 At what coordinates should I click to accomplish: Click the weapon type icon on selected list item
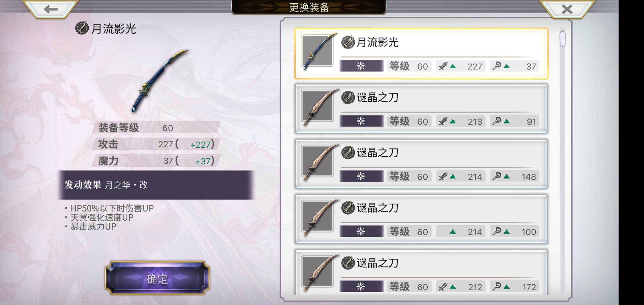[348, 42]
